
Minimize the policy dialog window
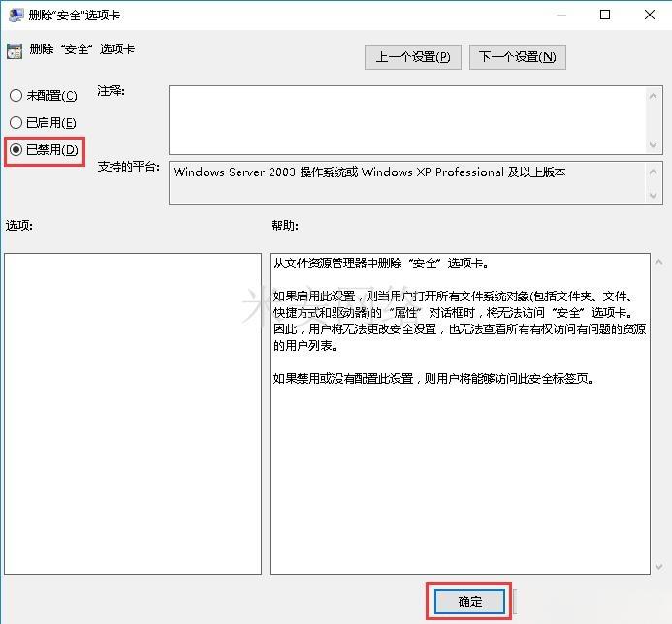point(561,15)
